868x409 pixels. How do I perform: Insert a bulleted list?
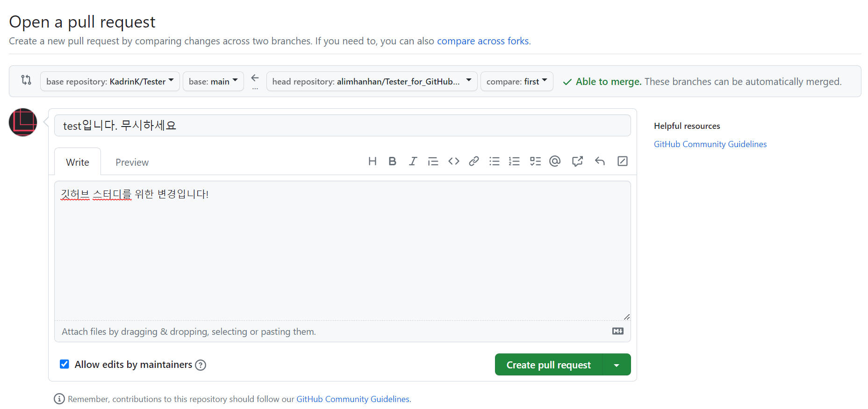pyautogui.click(x=494, y=161)
